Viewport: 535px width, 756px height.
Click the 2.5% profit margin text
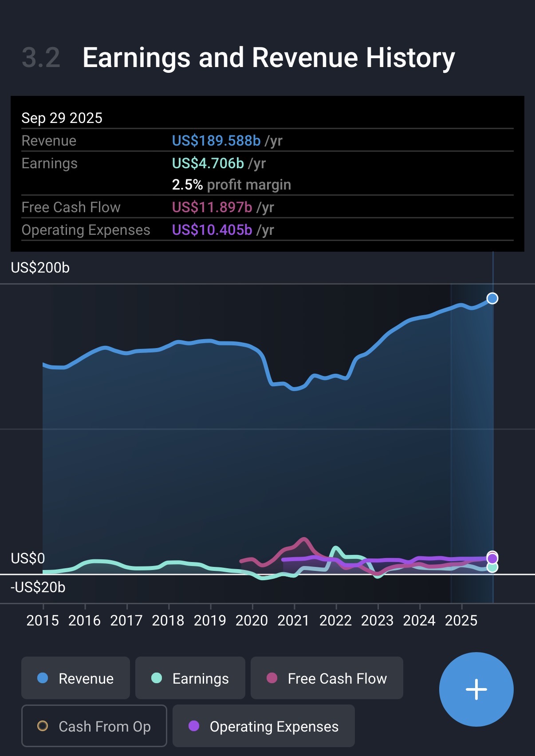coord(231,185)
